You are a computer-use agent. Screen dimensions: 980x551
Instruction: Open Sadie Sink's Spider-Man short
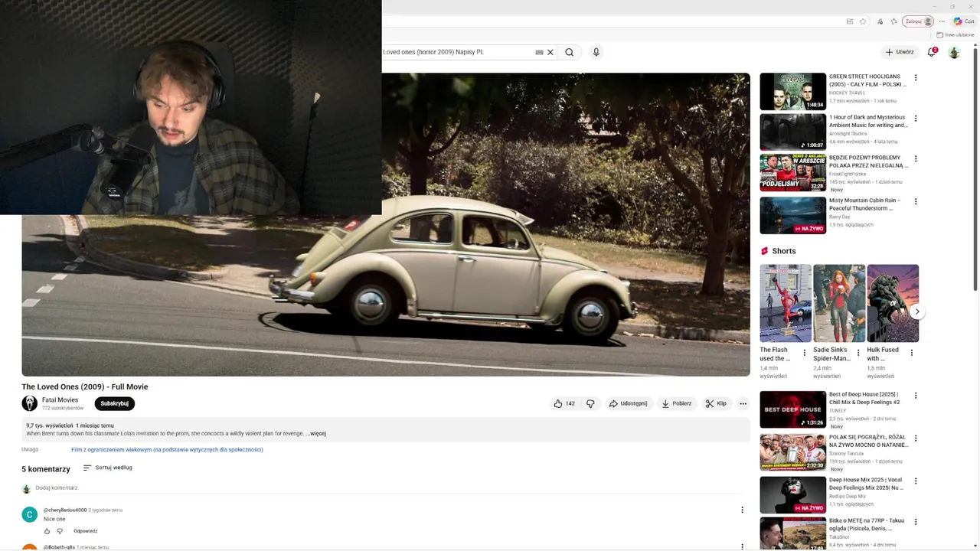pyautogui.click(x=839, y=304)
